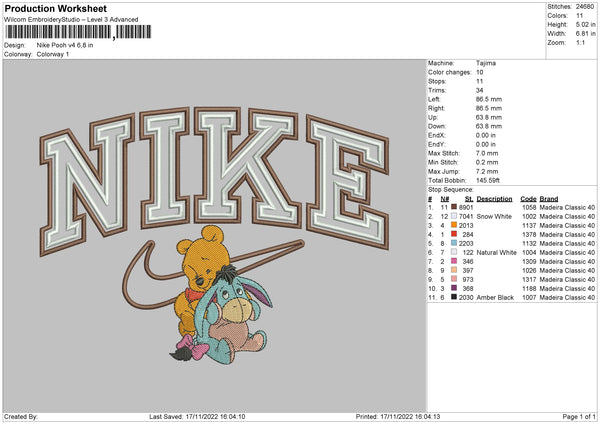Click the Max Stitch value 7.0 mm
The height and width of the screenshot is (424, 600).
tap(487, 153)
